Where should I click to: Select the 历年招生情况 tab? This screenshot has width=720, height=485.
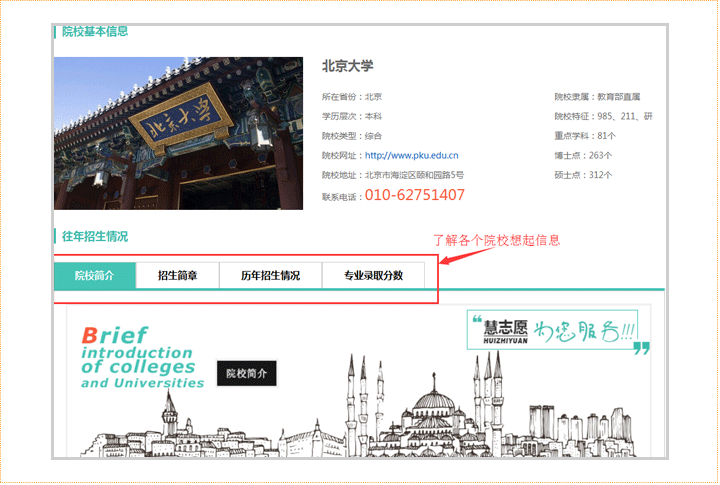(x=270, y=275)
